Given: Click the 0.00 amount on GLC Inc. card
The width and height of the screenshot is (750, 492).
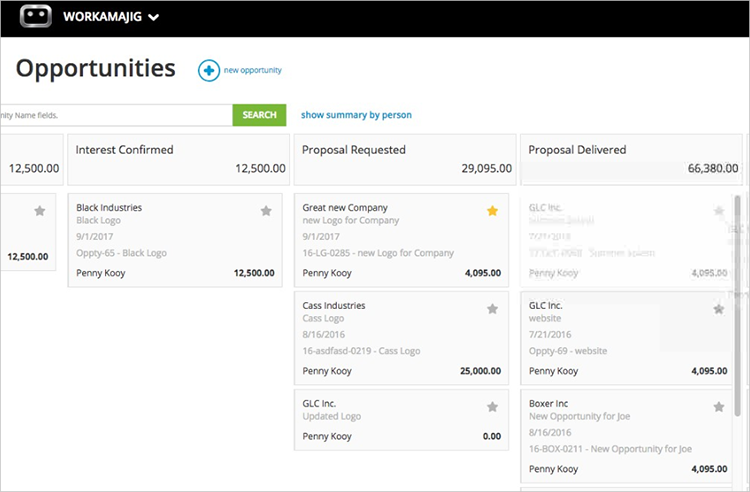Looking at the screenshot, I should pyautogui.click(x=492, y=437).
